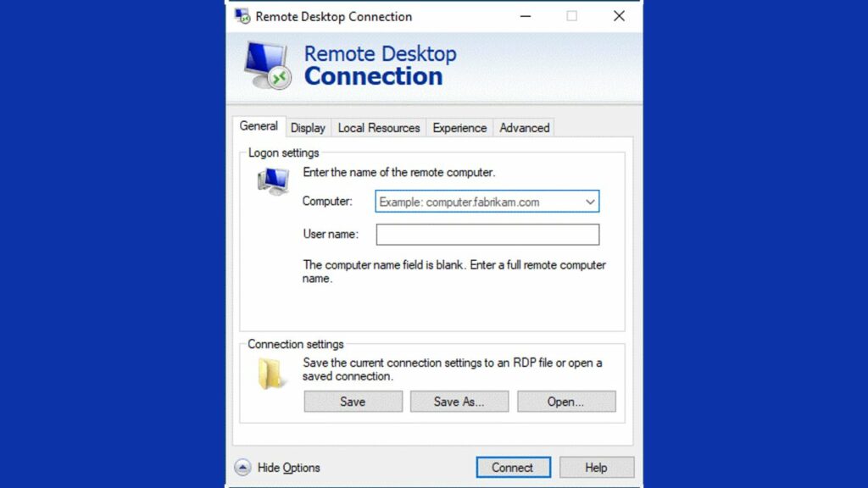
Task: Click the computer icon in Logon settings
Action: coord(274,181)
